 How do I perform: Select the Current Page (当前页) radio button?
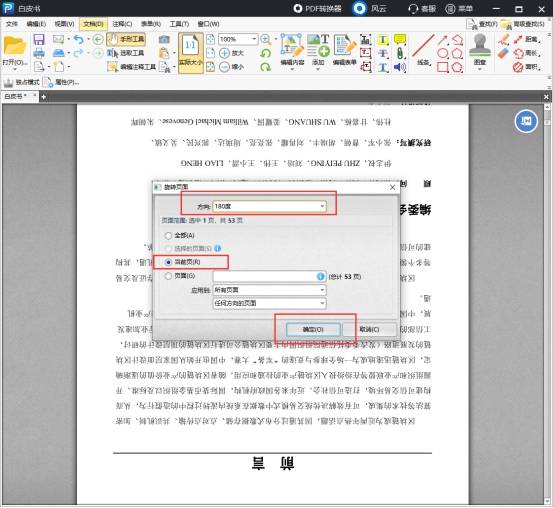tap(168, 262)
